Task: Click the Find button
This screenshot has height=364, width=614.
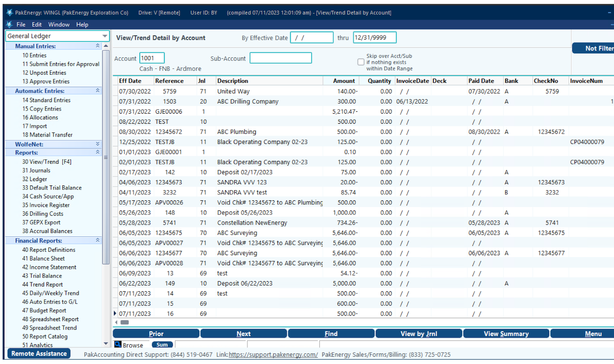Action: click(x=331, y=333)
